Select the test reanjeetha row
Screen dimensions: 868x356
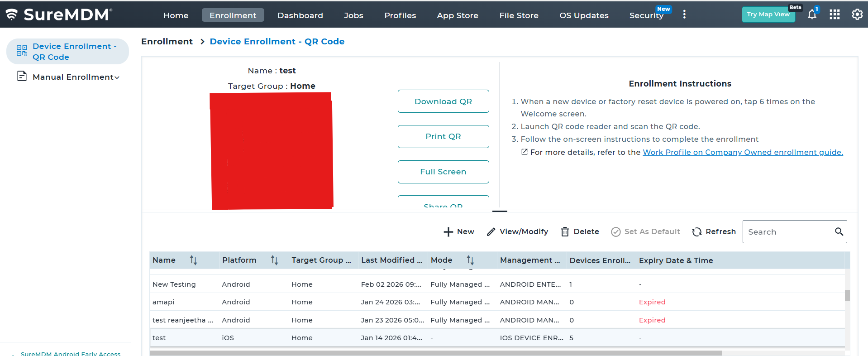(x=497, y=320)
